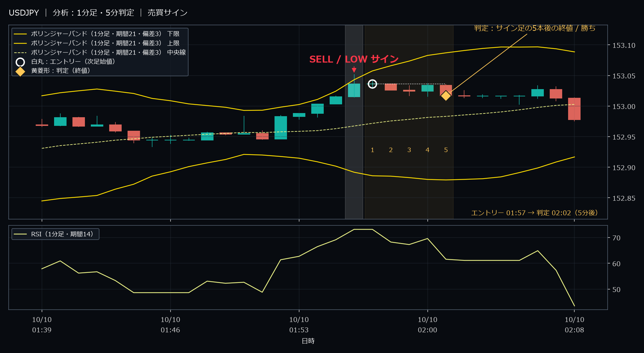Click the 売買サイン title text
The image size is (644, 353).
point(167,13)
